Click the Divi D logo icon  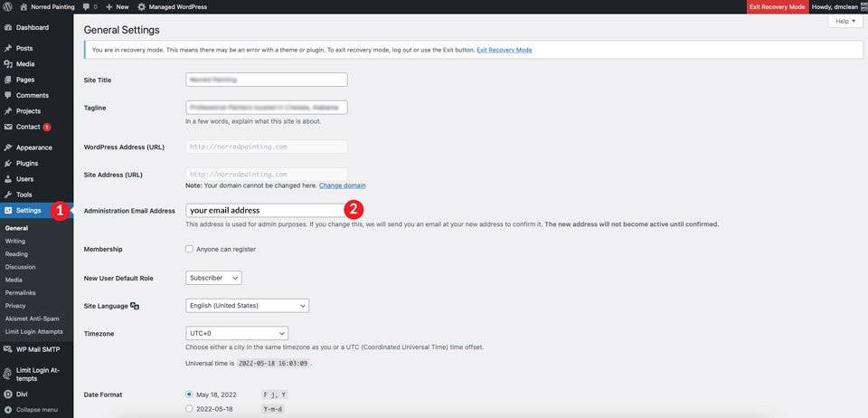coord(8,394)
